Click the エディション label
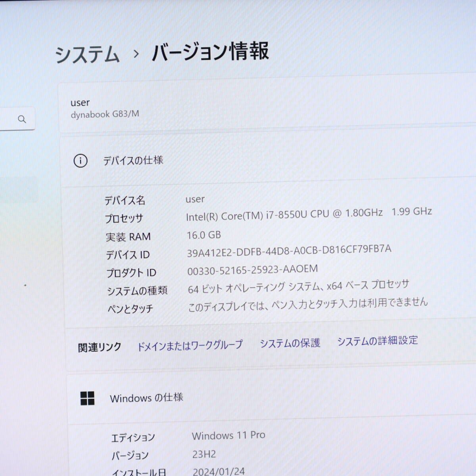Screen dimensions: 476x476 pyautogui.click(x=133, y=438)
